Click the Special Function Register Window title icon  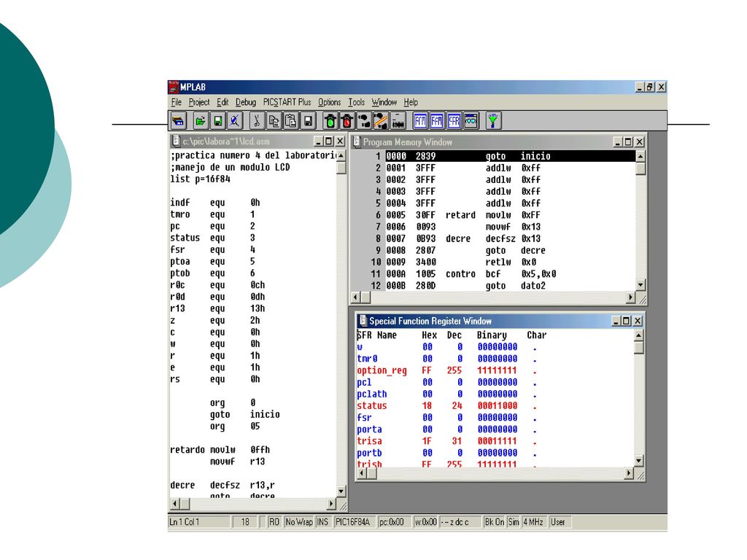point(363,321)
